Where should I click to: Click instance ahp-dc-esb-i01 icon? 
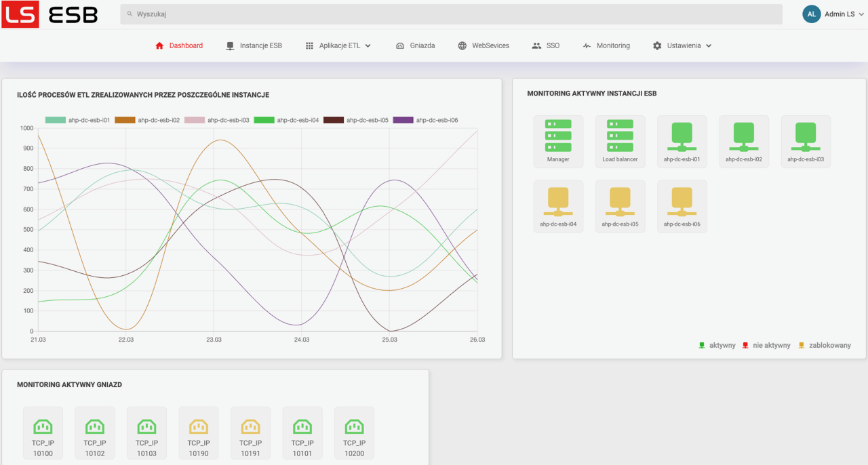[x=682, y=141]
